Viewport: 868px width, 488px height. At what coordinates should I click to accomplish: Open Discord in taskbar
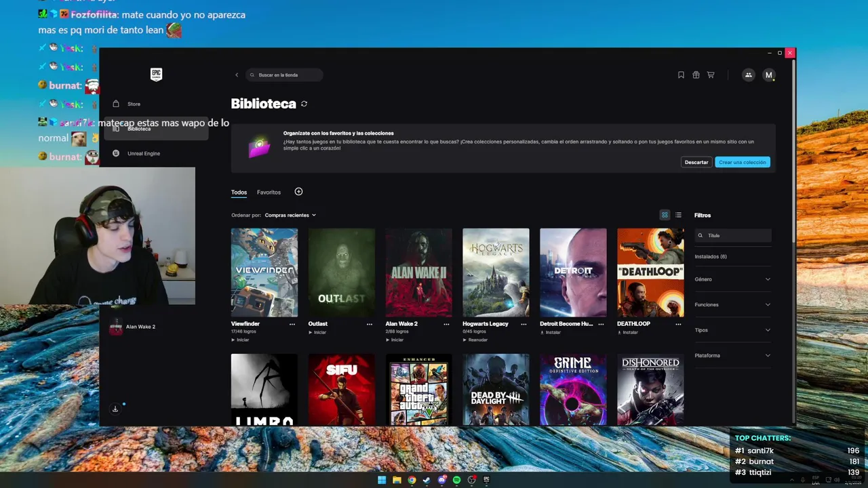(442, 480)
